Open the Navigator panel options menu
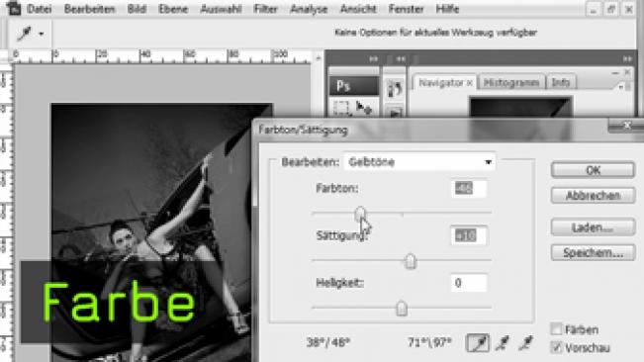 pyautogui.click(x=621, y=87)
